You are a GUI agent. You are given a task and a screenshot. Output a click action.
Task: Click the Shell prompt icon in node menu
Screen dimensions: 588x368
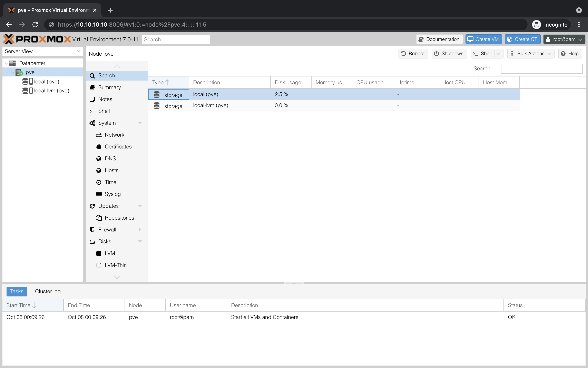[x=92, y=111]
